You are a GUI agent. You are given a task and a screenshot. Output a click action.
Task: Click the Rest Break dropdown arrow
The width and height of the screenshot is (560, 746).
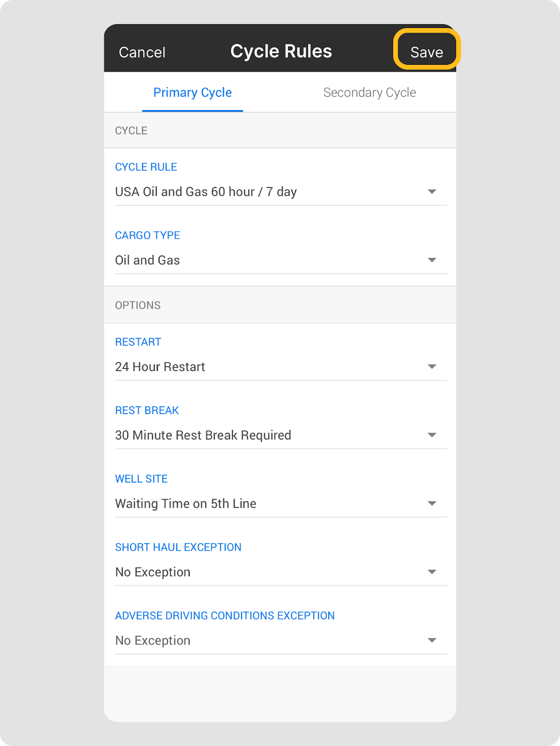(432, 435)
